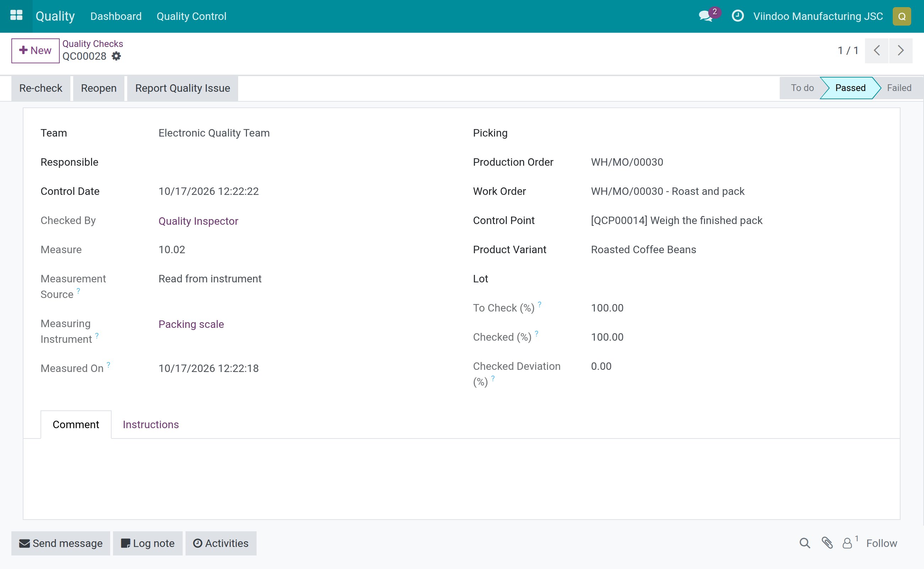Open the Dashboard menu
Viewport: 924px width, 569px height.
tap(116, 16)
